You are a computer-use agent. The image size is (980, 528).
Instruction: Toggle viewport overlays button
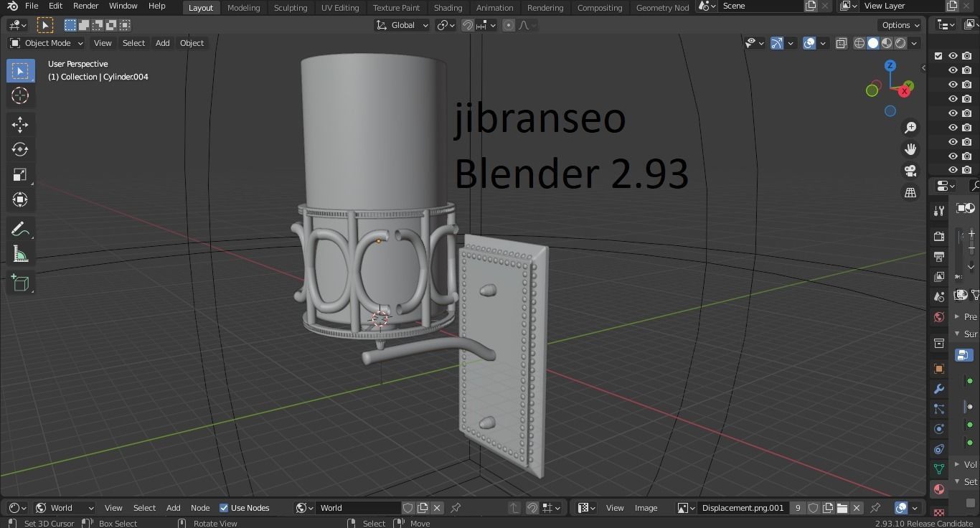coord(809,43)
